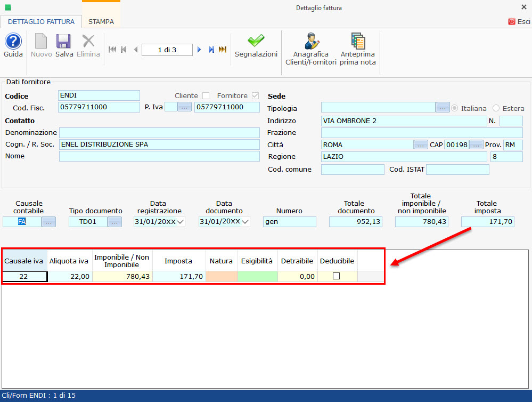Go to next record arrow

coord(199,50)
